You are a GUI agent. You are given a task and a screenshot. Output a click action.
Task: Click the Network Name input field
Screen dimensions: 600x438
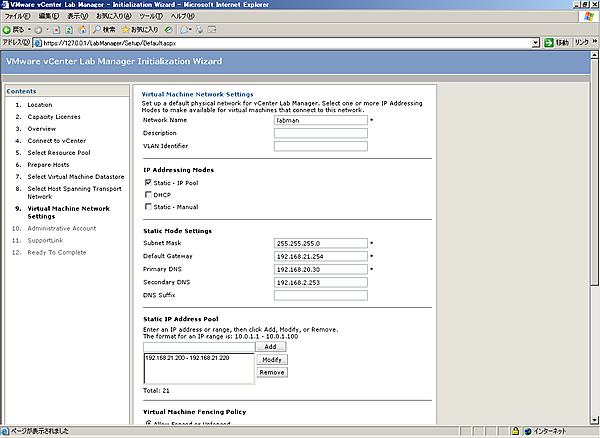click(x=320, y=120)
